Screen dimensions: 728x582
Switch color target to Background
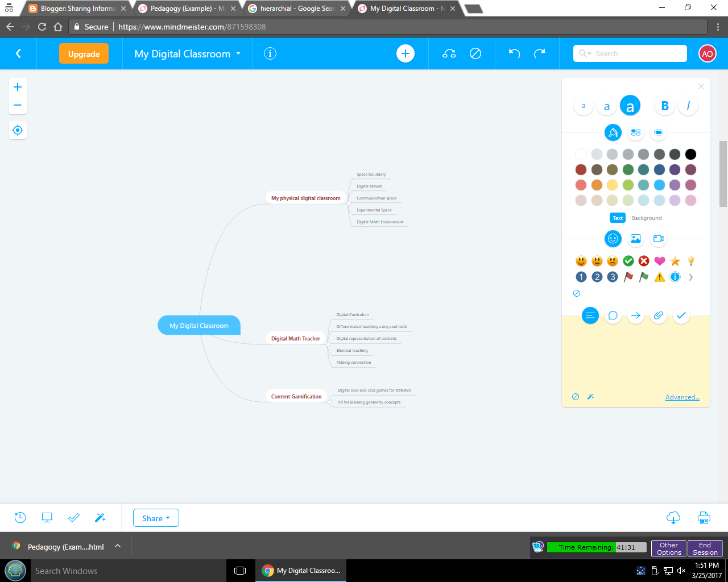point(647,218)
